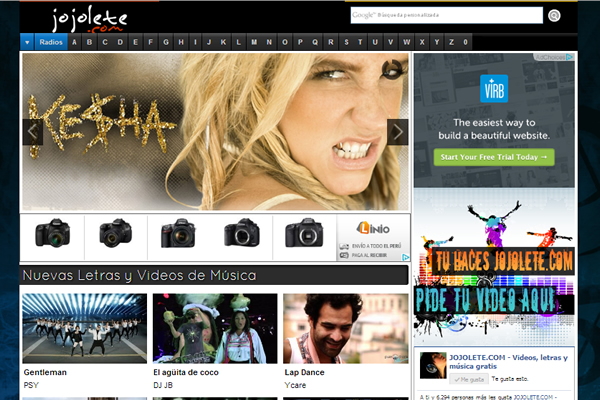Select the Radios menu item
Screen dimensions: 600x400
point(51,42)
